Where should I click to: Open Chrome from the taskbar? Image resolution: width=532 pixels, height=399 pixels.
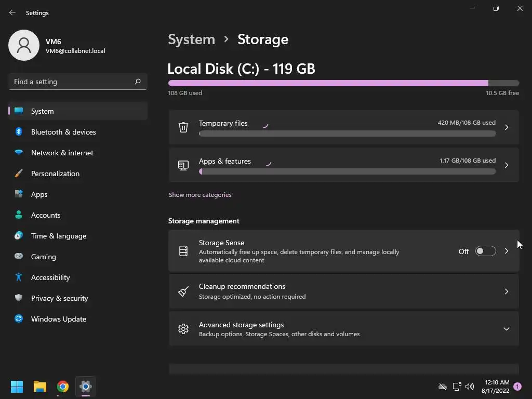63,387
